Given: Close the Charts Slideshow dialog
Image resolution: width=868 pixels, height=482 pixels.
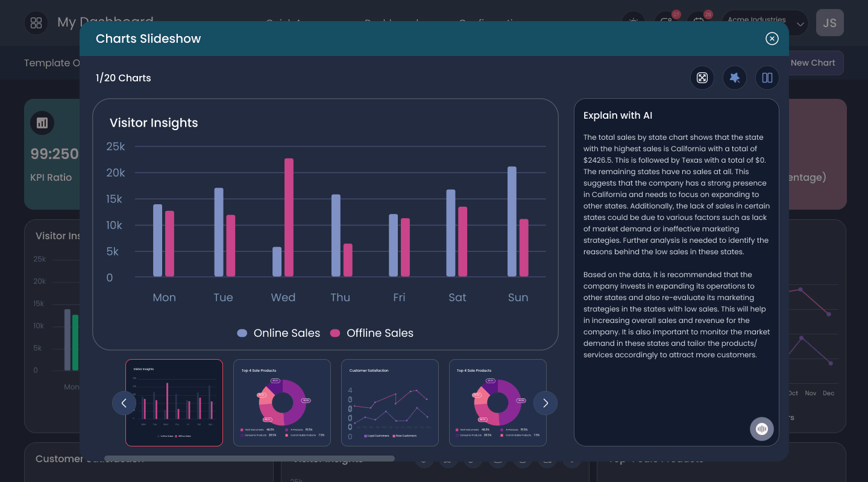Looking at the screenshot, I should pyautogui.click(x=772, y=39).
